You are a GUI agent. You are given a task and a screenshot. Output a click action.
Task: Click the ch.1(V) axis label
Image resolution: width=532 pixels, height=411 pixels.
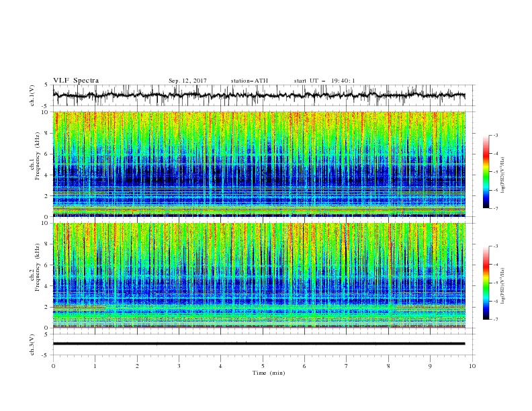32,95
